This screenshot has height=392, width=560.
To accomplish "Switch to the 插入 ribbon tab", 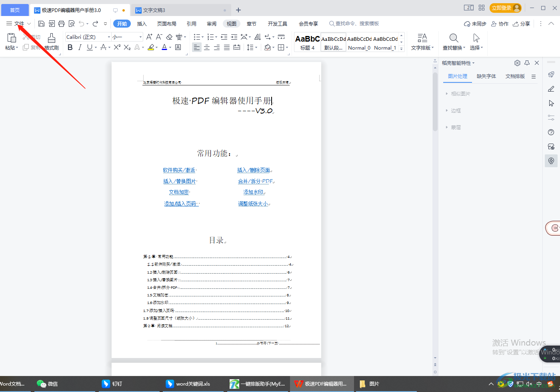I will pos(142,24).
